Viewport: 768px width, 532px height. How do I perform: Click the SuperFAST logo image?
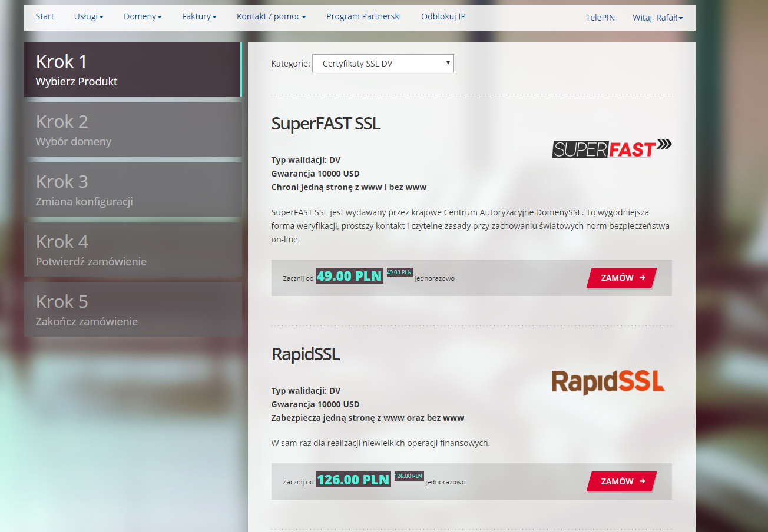click(611, 149)
